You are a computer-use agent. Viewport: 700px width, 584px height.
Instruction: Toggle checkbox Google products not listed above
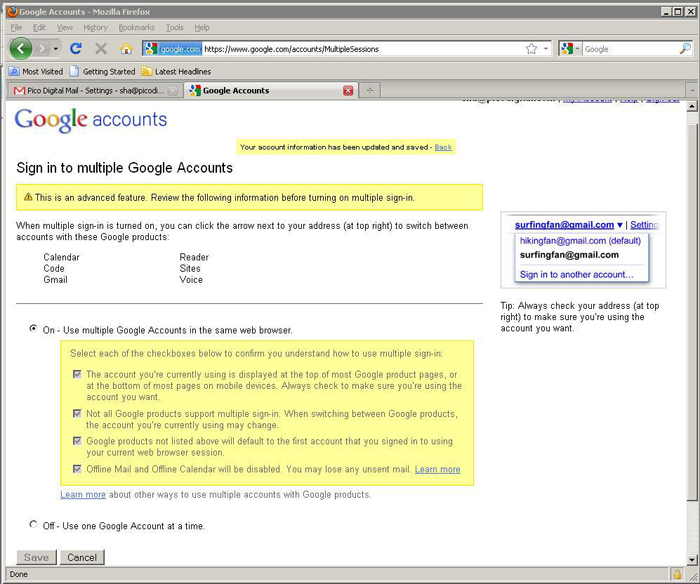[x=77, y=441]
